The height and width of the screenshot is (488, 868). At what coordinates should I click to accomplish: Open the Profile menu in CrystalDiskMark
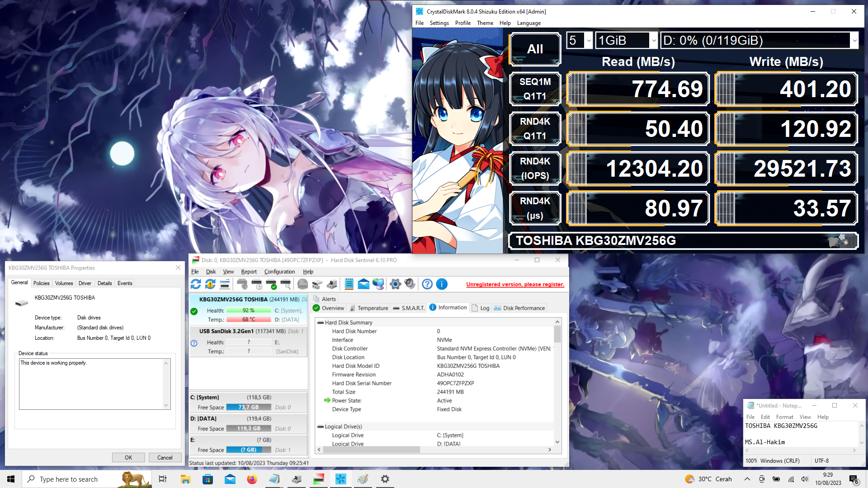pos(462,23)
